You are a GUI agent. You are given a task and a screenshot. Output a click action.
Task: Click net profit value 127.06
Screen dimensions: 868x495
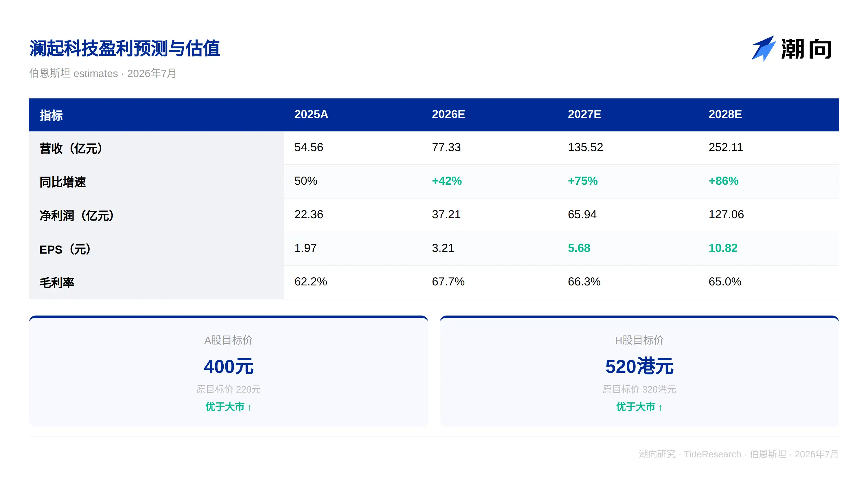(726, 214)
